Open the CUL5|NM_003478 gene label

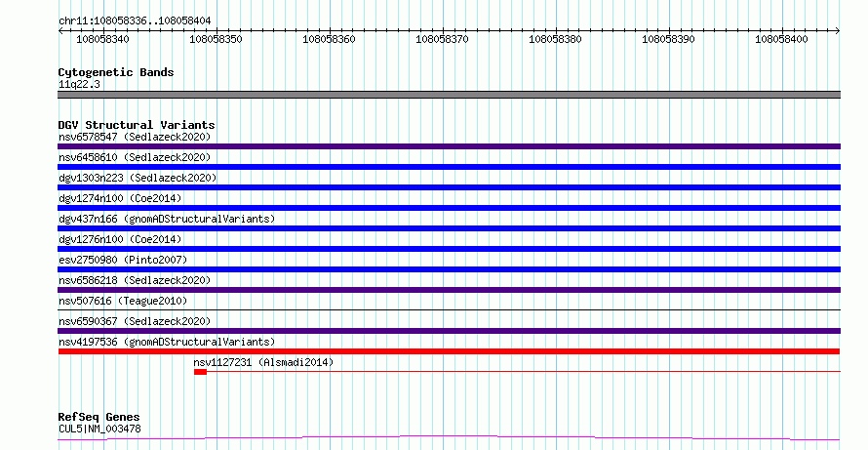pyautogui.click(x=99, y=429)
